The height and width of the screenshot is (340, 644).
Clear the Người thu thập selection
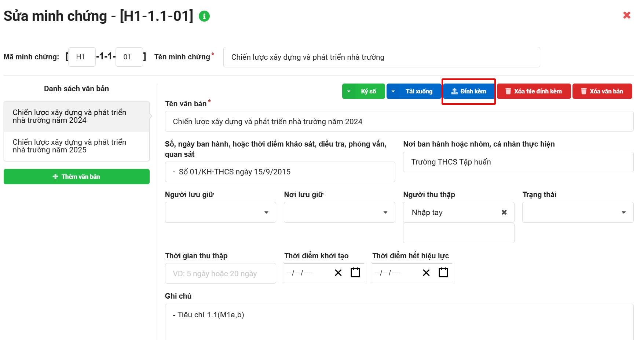coord(504,212)
